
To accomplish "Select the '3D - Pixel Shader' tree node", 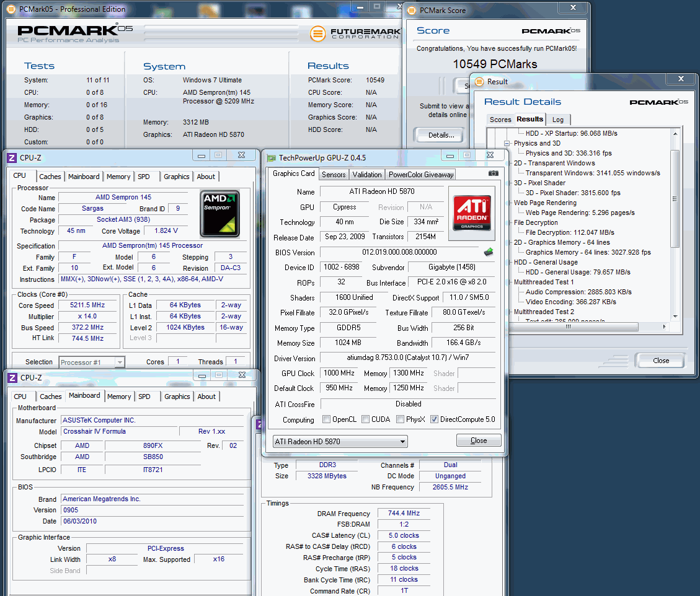I will pos(539,183).
